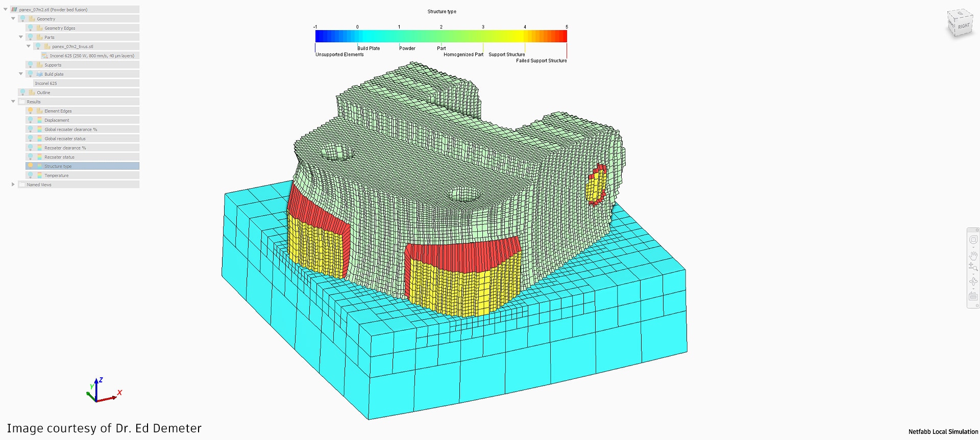Click the Structure type color legend bar

click(x=441, y=36)
